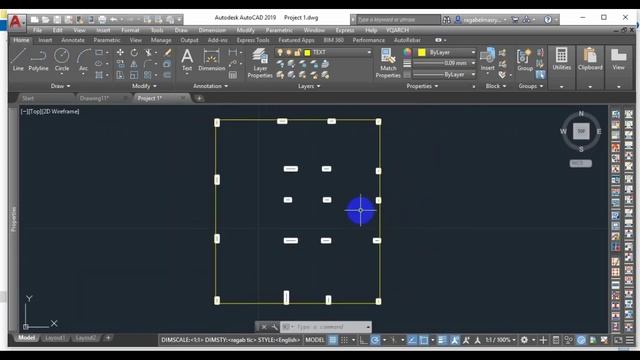Click the ViewCube TOP face

(581, 131)
